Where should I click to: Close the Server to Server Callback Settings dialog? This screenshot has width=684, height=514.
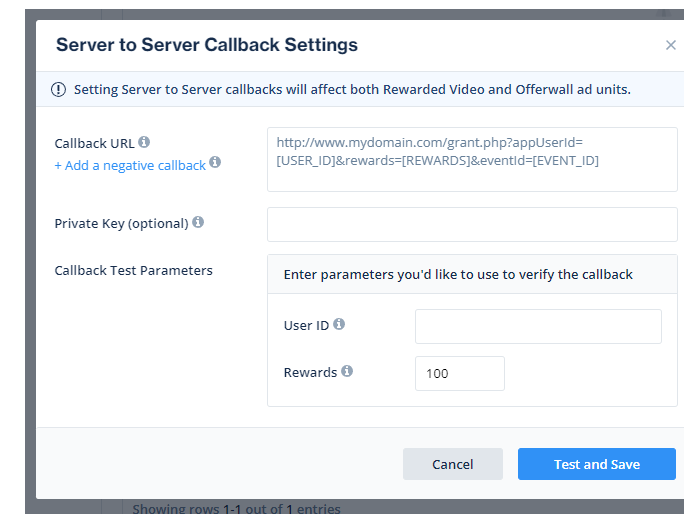pos(670,45)
